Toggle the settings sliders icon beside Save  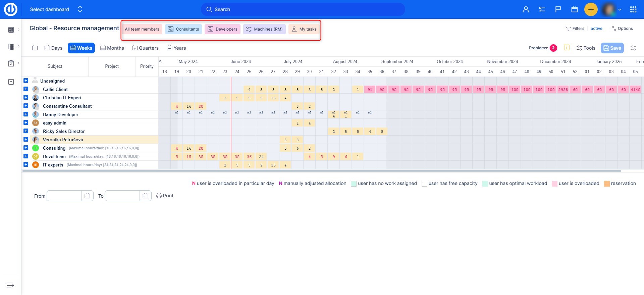(x=633, y=48)
